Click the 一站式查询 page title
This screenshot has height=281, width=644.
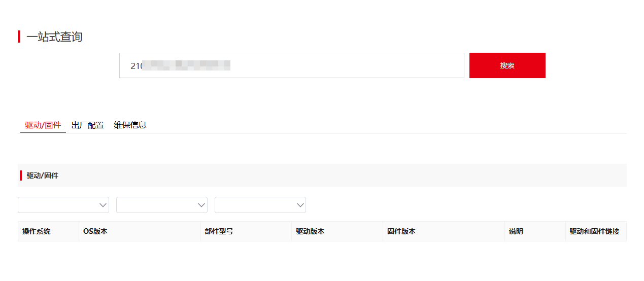[x=54, y=37]
